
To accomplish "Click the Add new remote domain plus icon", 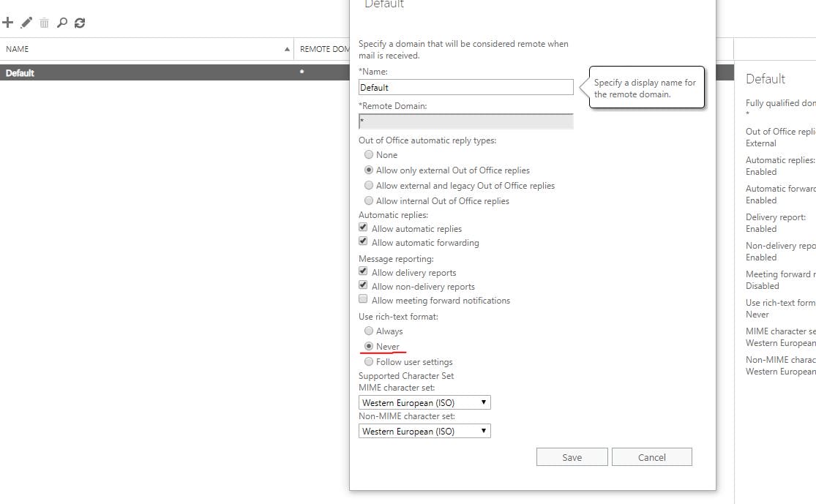I will click(8, 23).
